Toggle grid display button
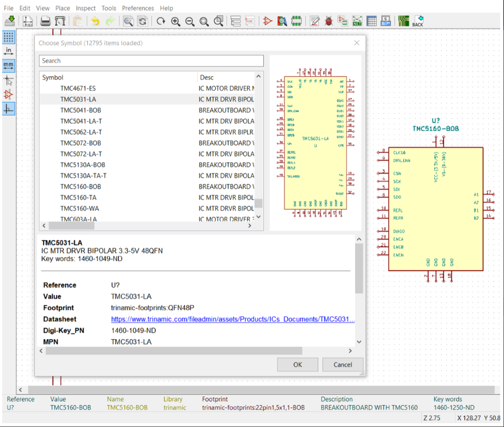Image resolution: width=504 pixels, height=427 pixels. (8, 37)
